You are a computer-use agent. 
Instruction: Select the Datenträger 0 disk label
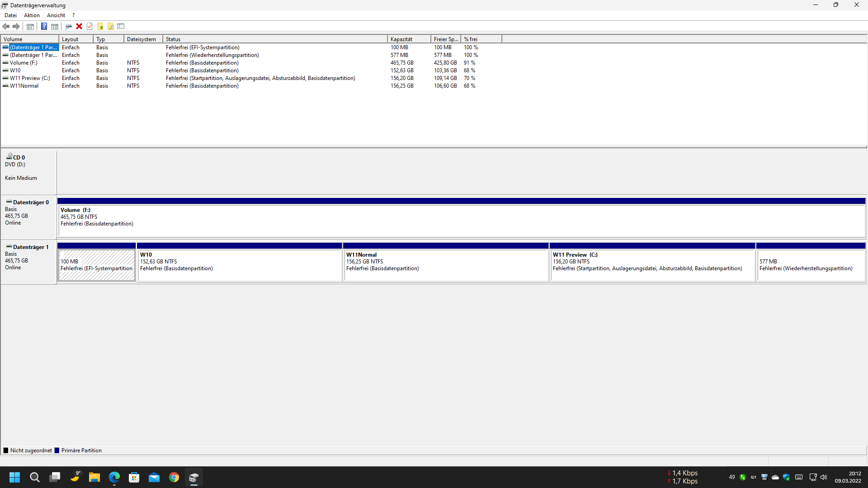tap(28, 217)
